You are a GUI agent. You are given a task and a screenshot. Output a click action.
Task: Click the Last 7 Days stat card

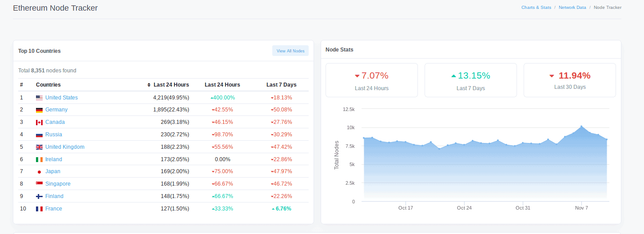471,80
